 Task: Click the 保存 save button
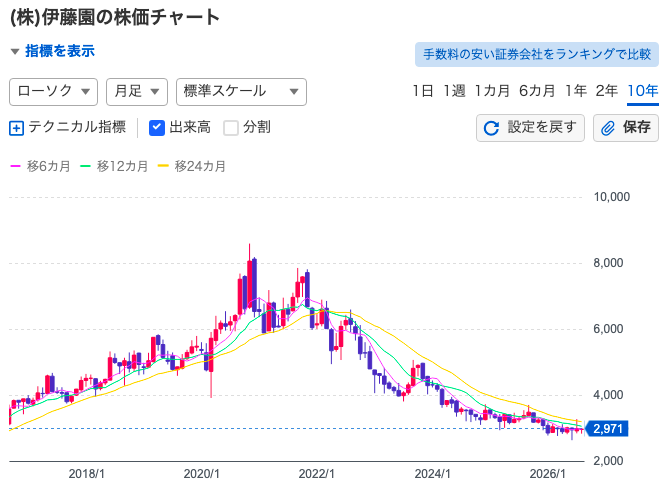click(x=626, y=128)
